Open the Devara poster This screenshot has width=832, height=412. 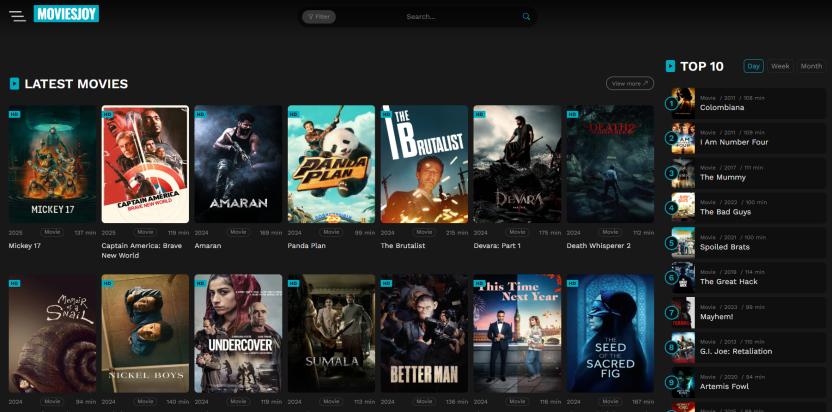click(517, 164)
